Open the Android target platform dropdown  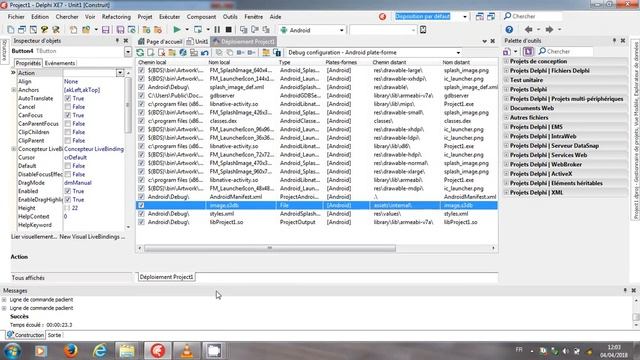(x=342, y=30)
